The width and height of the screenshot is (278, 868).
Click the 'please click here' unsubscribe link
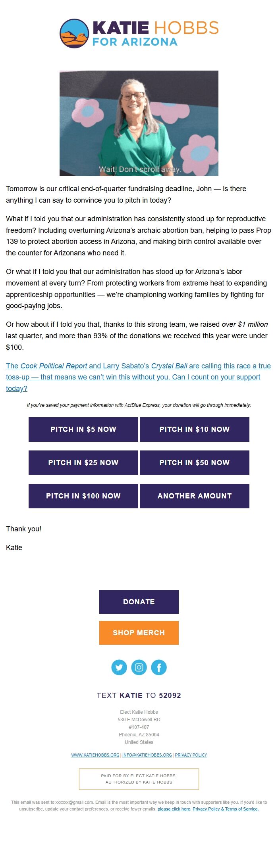[x=174, y=809]
